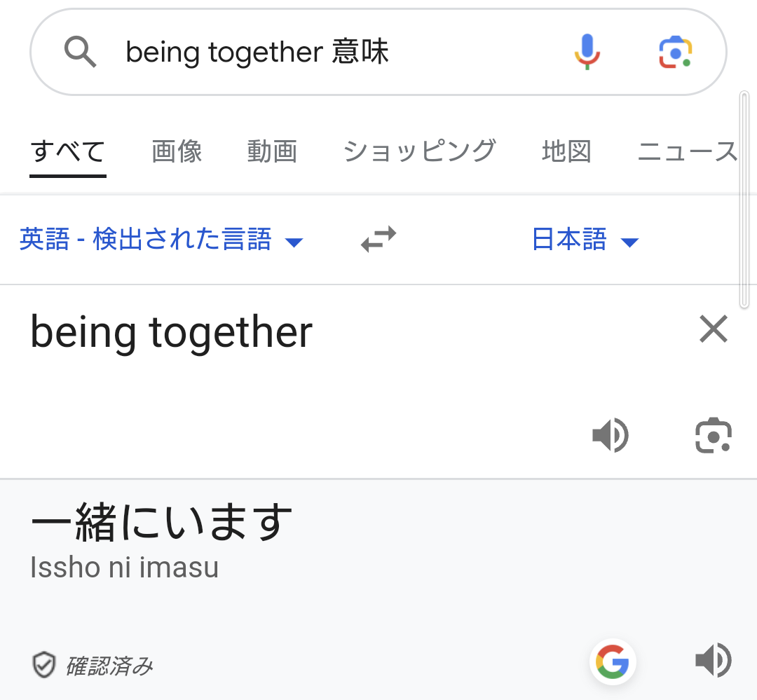Tap the voice search microphone icon
Image resolution: width=757 pixels, height=700 pixels.
coord(587,52)
